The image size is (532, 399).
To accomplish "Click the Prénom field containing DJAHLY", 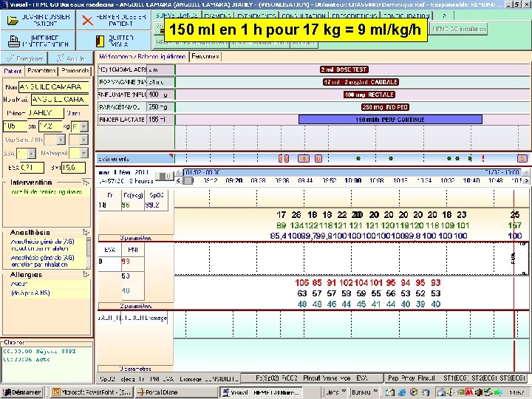I will pos(45,112).
